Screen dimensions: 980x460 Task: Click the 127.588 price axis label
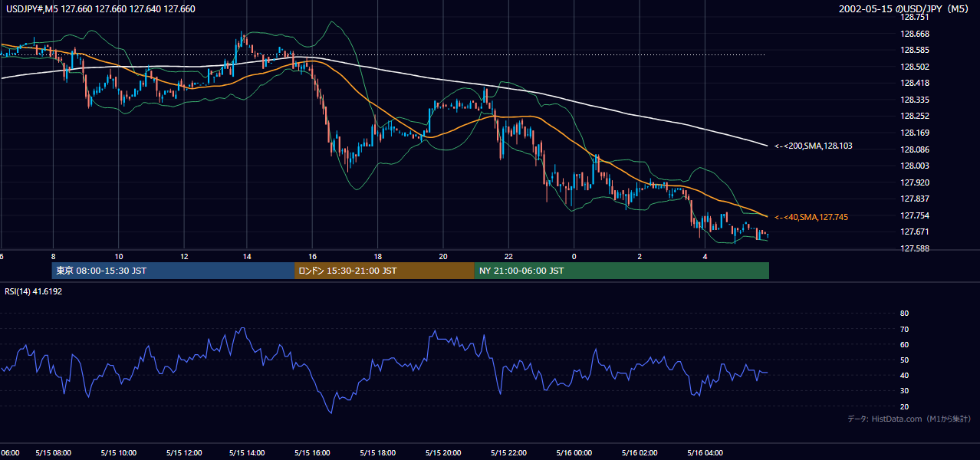[915, 248]
